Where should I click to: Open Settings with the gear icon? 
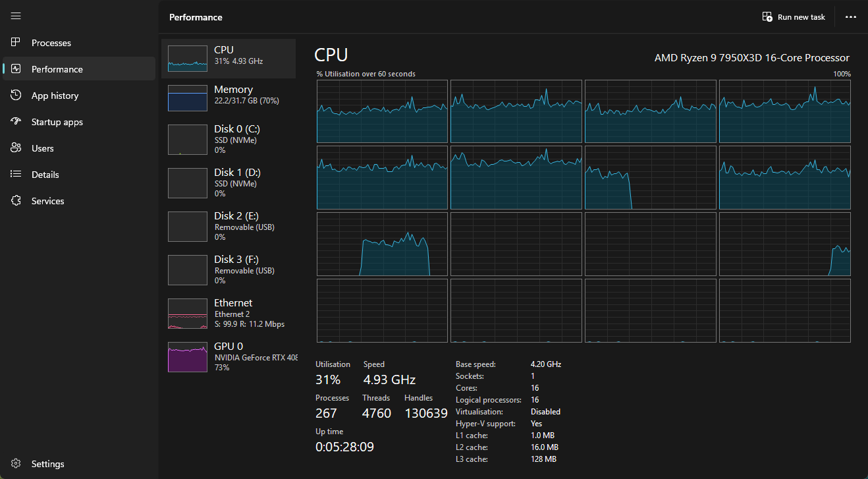(x=16, y=464)
